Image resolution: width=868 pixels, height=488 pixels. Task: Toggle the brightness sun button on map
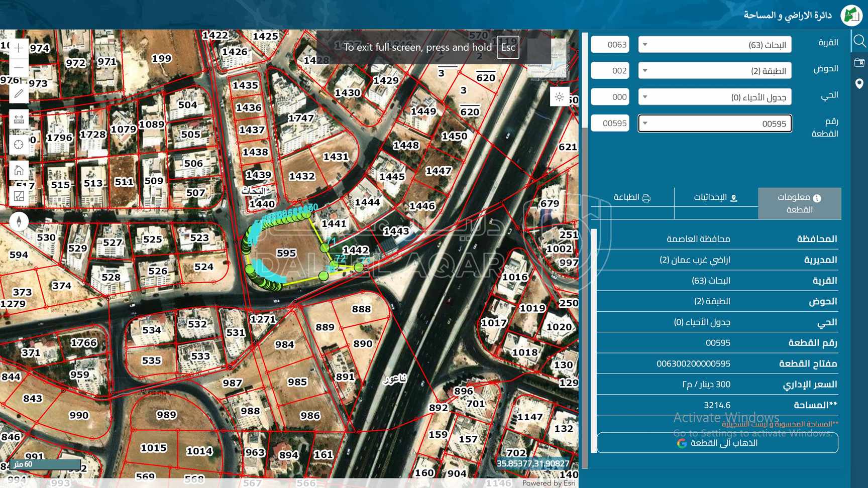tap(560, 97)
